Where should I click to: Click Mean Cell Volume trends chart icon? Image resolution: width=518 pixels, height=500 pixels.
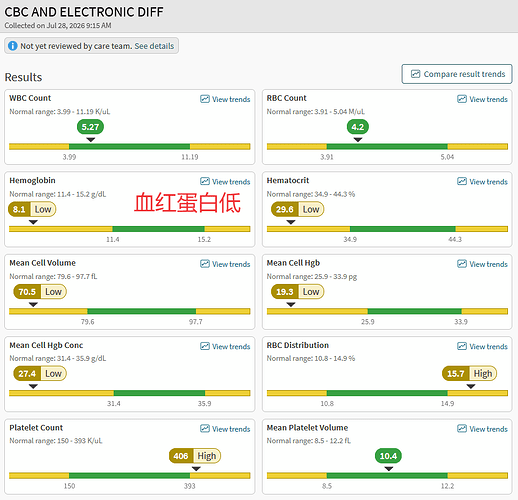pos(205,264)
